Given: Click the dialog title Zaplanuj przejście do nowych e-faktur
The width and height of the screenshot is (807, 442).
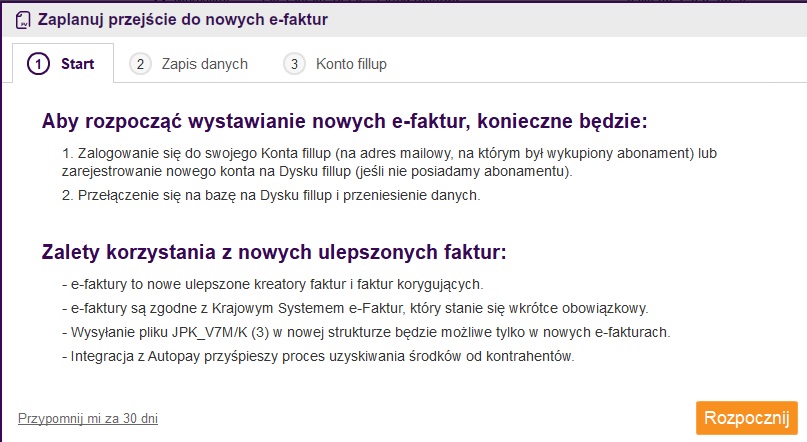Looking at the screenshot, I should (x=183, y=20).
